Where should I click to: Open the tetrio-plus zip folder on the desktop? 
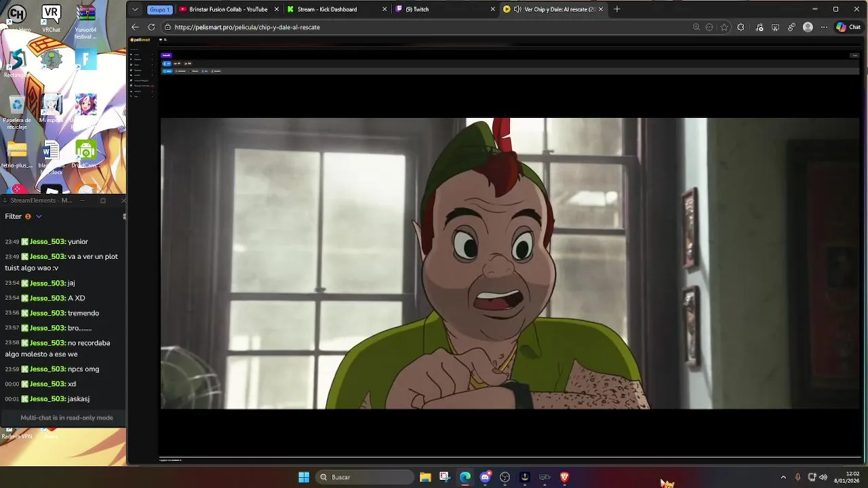point(17,154)
